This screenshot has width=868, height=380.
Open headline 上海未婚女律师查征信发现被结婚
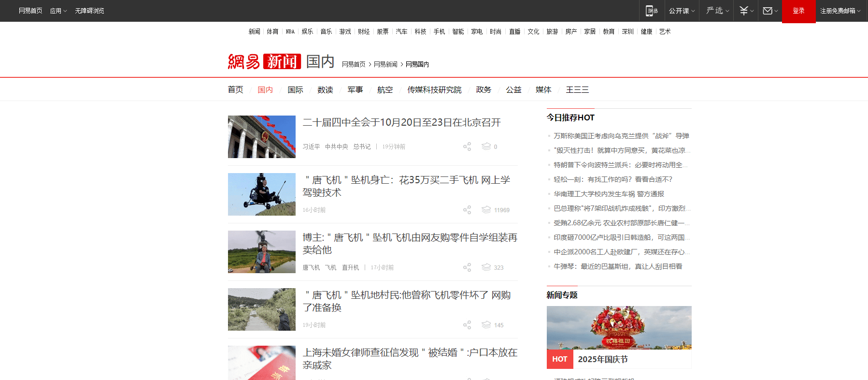point(410,359)
